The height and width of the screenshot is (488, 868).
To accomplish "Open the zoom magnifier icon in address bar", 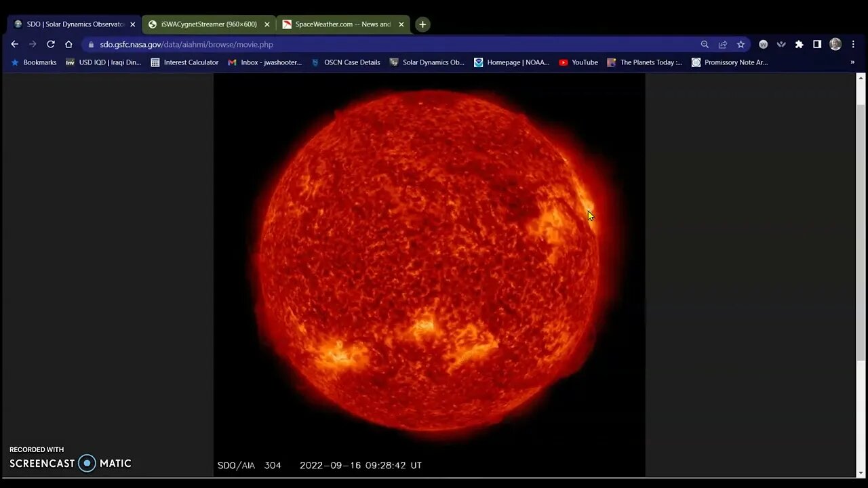I will coord(705,44).
